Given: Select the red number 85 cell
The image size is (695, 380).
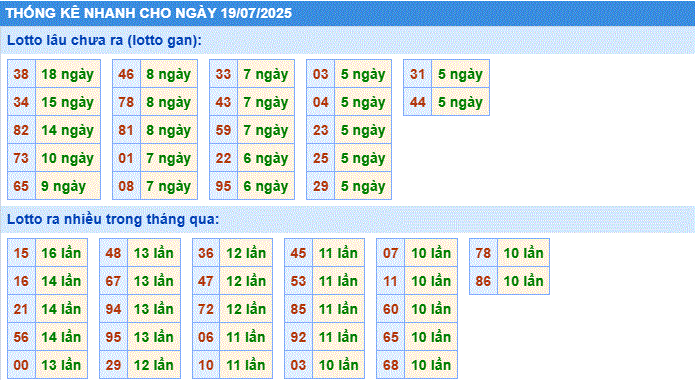Looking at the screenshot, I should coord(298,309).
